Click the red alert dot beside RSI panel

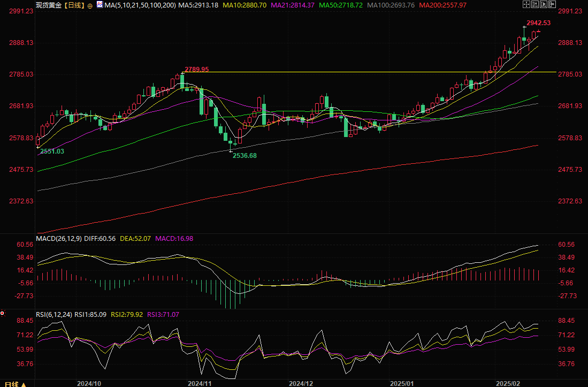tap(3, 313)
